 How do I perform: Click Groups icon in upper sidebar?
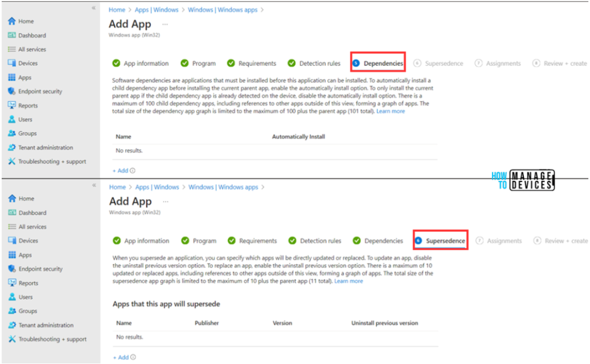tap(12, 134)
